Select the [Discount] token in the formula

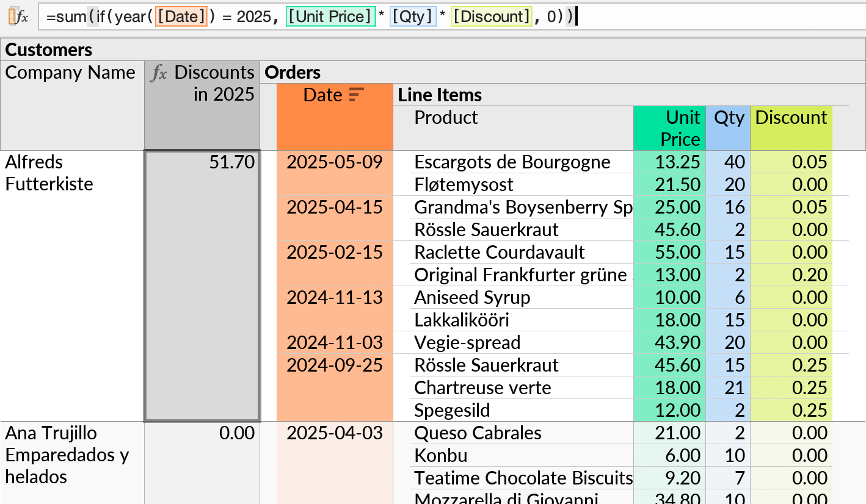click(491, 16)
